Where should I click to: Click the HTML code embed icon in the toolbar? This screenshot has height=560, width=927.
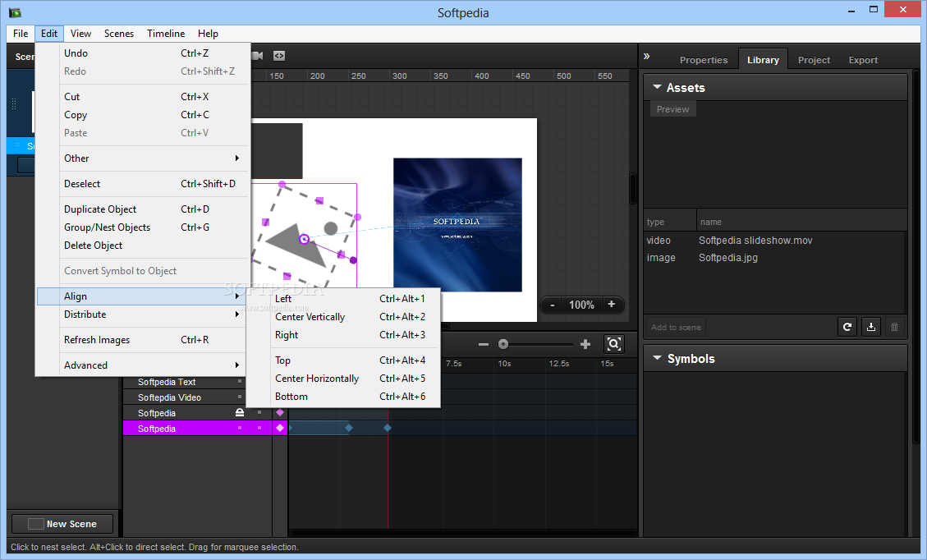pyautogui.click(x=279, y=56)
